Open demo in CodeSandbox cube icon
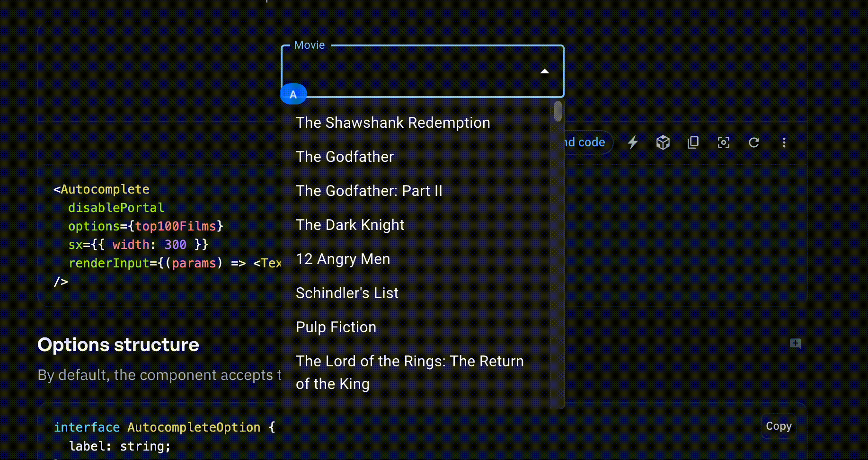 point(663,142)
